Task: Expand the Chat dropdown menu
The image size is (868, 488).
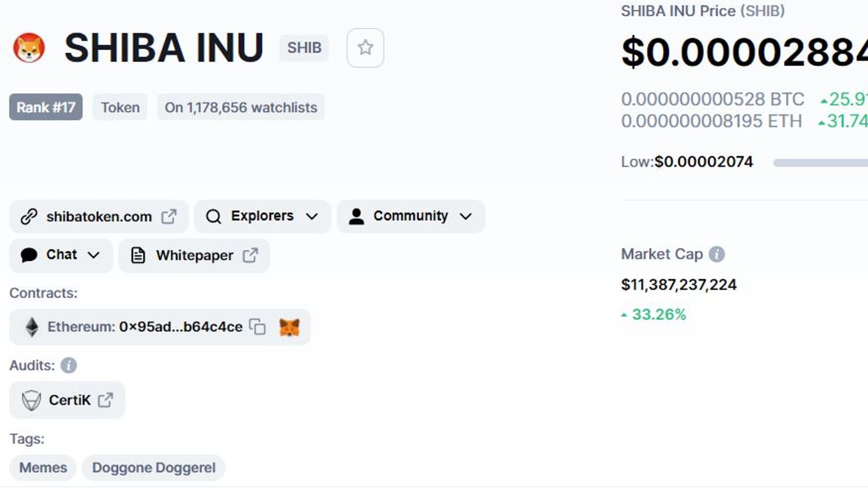Action: (61, 255)
